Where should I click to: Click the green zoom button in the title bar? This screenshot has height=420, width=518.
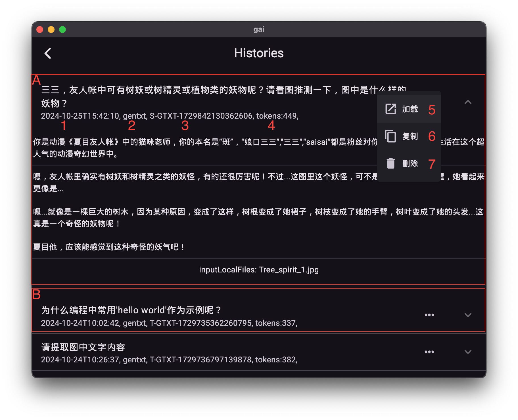click(x=62, y=29)
